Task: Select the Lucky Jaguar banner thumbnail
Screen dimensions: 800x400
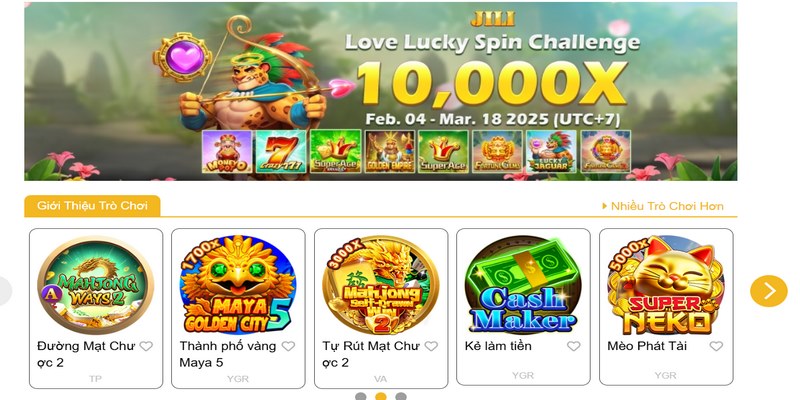Action: pyautogui.click(x=552, y=152)
